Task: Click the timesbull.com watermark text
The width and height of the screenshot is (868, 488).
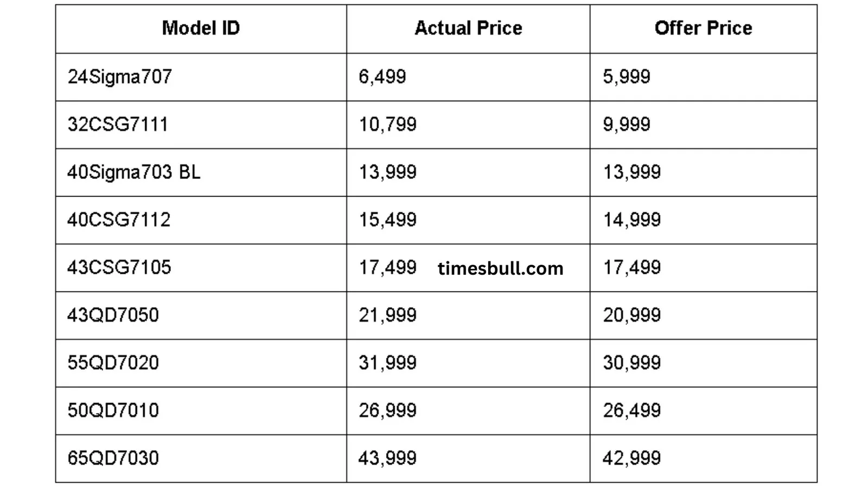Action: pyautogui.click(x=500, y=268)
